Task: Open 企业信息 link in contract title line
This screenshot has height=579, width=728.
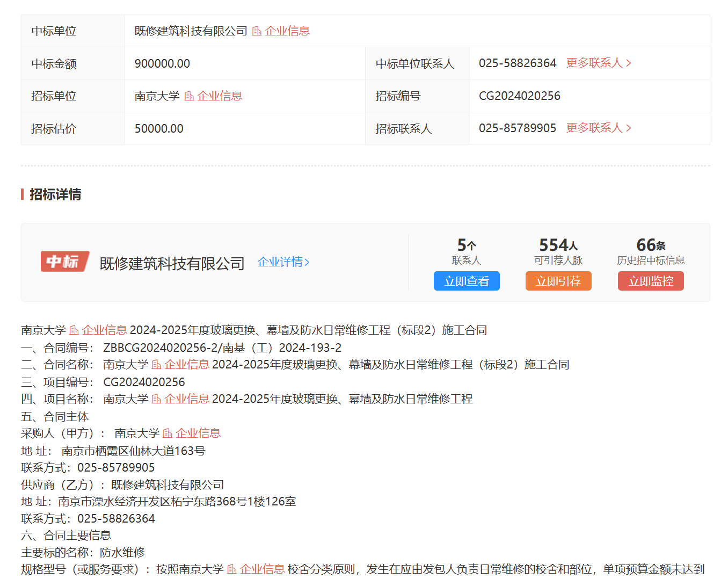Action: [105, 330]
